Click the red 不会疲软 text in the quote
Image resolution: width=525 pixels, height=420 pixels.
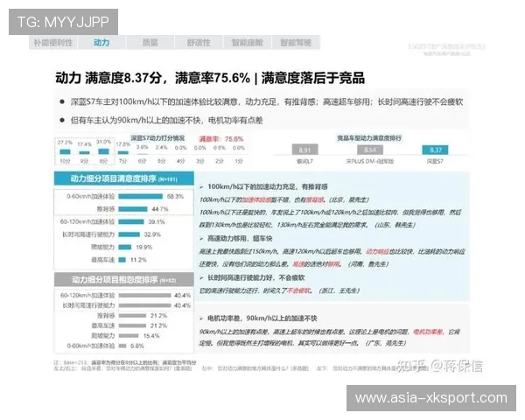coord(299,290)
